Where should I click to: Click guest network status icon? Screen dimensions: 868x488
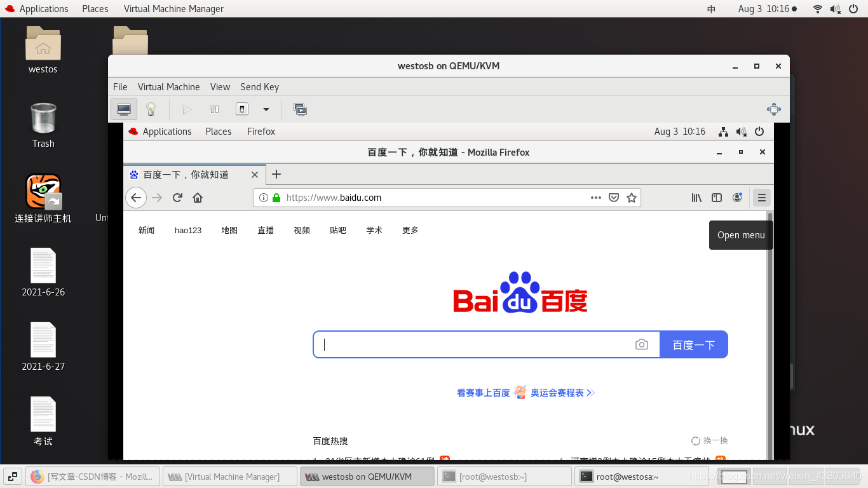click(x=723, y=132)
